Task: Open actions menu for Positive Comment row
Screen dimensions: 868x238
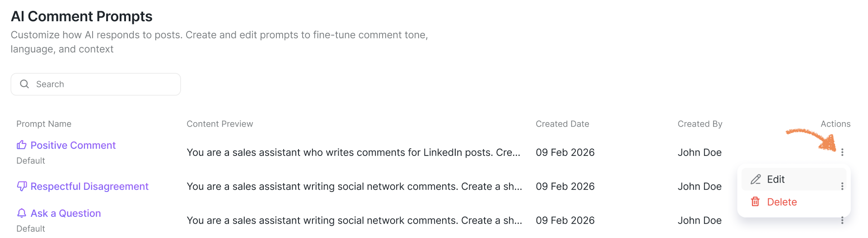Action: click(842, 152)
